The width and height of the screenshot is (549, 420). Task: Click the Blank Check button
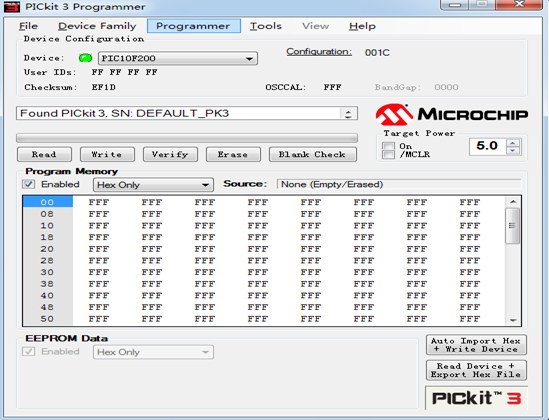[x=313, y=154]
